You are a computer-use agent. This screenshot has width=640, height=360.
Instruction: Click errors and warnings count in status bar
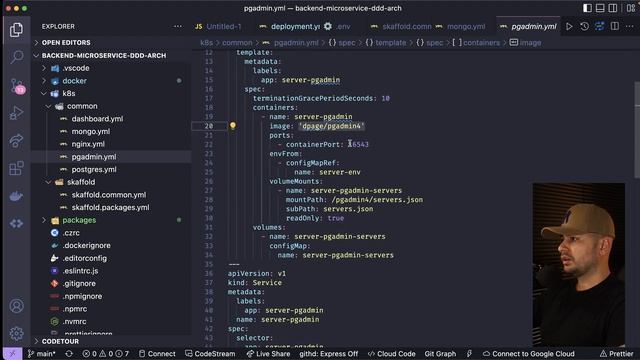click(x=106, y=354)
